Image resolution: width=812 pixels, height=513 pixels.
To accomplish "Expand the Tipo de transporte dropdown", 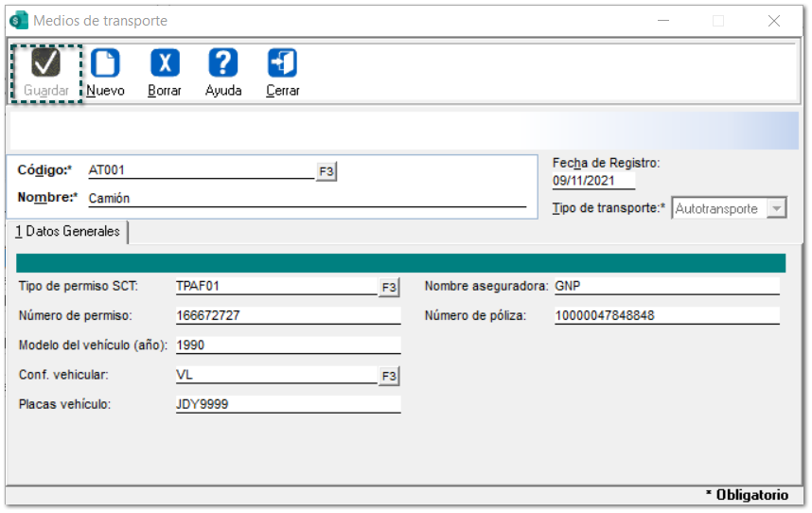I will pyautogui.click(x=776, y=208).
